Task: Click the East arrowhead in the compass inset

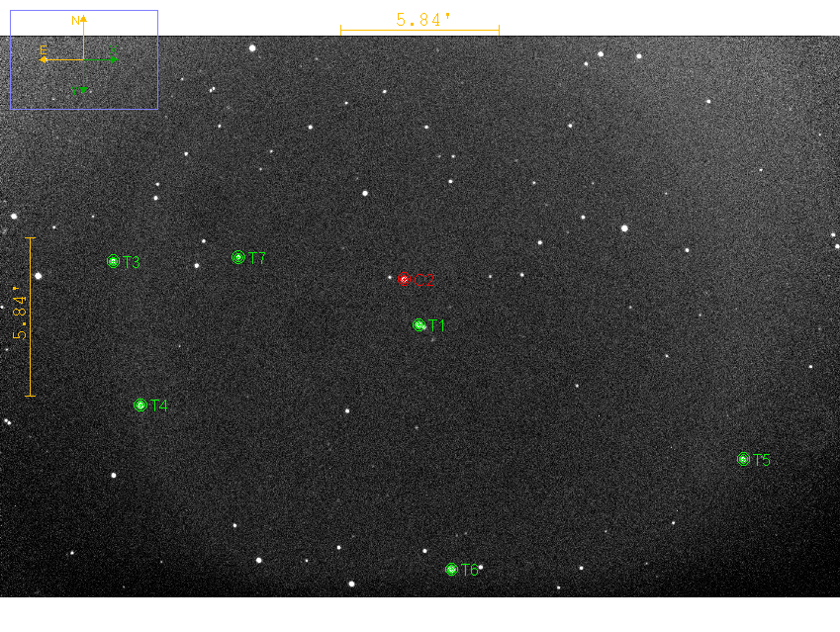Action: pos(44,59)
